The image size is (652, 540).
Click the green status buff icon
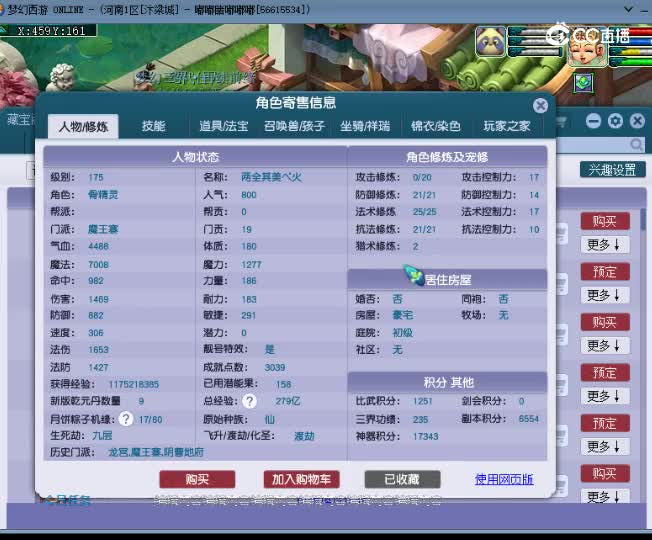tap(583, 83)
